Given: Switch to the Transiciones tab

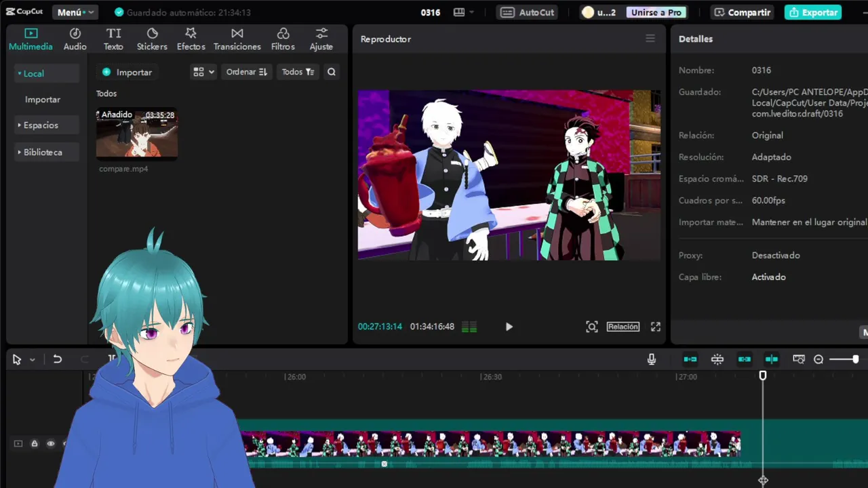Looking at the screenshot, I should click(x=237, y=39).
